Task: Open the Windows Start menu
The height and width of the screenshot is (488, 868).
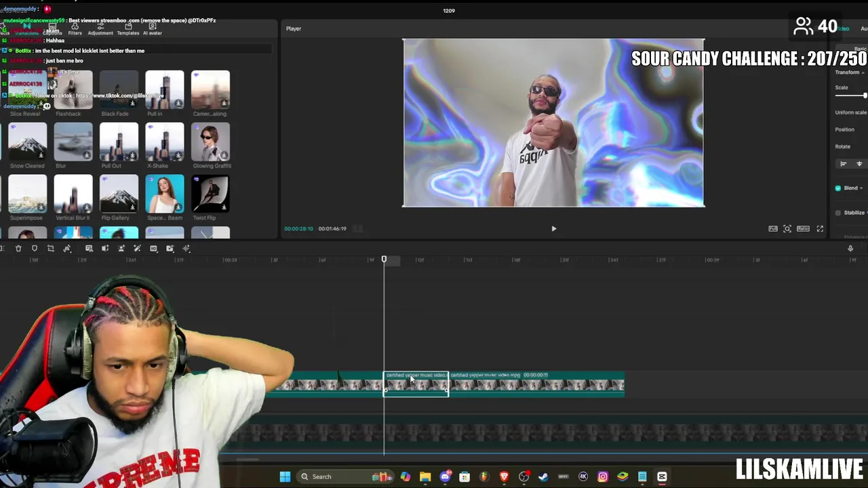Action: (285, 476)
